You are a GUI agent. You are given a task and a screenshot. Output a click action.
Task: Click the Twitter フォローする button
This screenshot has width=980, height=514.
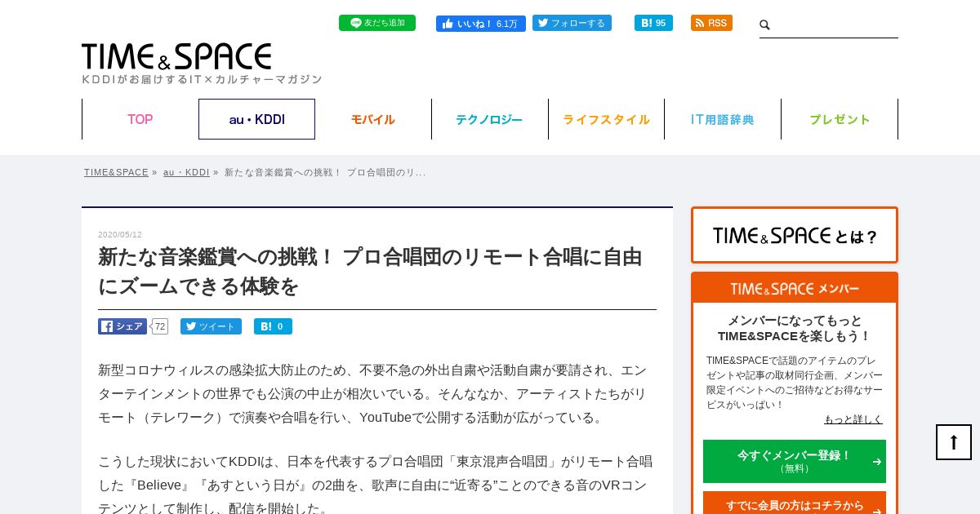coord(572,23)
